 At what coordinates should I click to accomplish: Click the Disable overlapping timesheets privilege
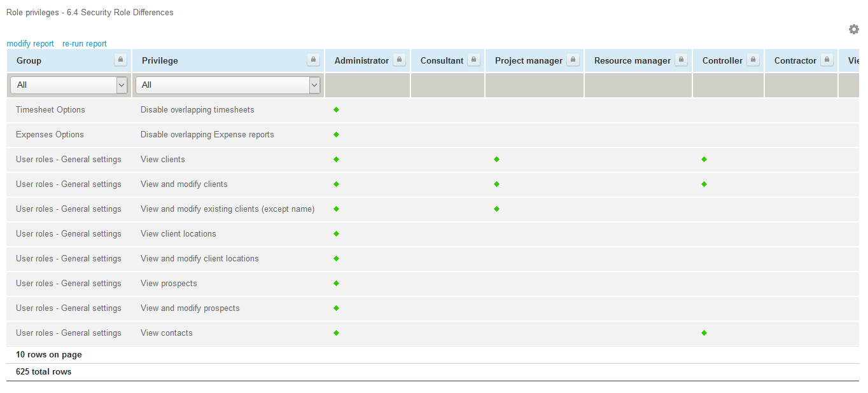click(197, 109)
